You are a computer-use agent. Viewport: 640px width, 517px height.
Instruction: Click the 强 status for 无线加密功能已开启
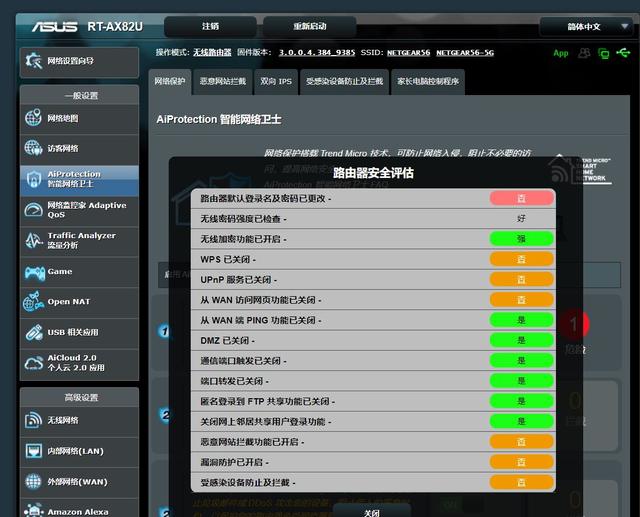tap(521, 239)
